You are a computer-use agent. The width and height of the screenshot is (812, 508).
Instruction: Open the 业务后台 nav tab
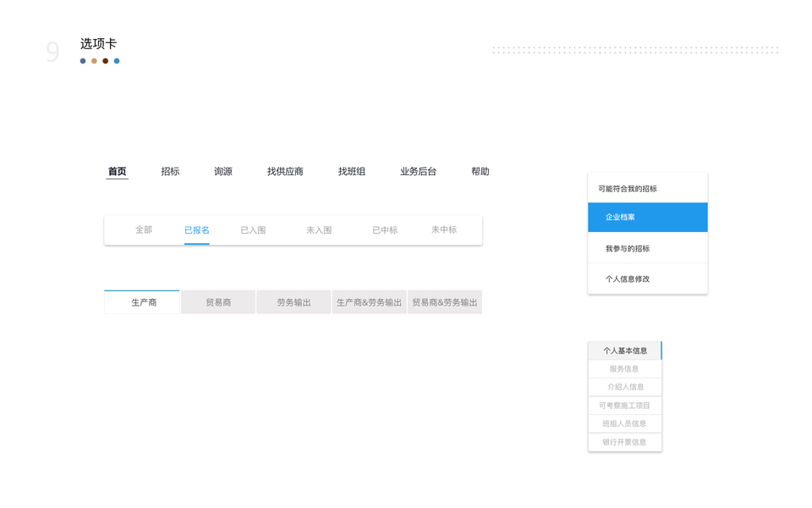click(418, 171)
